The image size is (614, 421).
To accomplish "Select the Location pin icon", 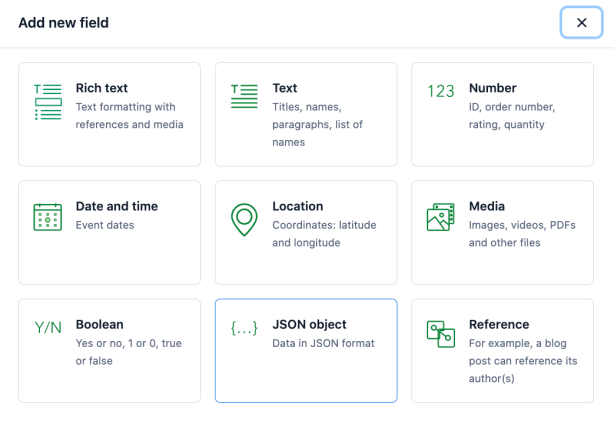I will (x=244, y=219).
